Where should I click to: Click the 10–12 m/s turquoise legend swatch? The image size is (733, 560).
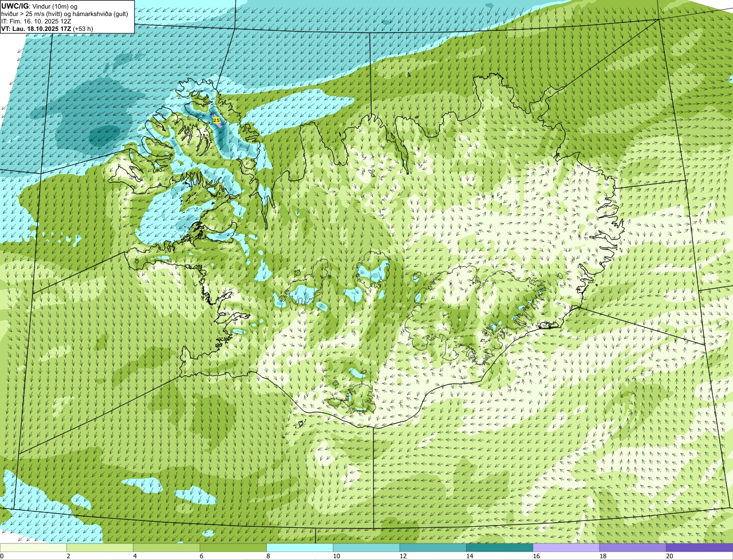tap(366, 547)
